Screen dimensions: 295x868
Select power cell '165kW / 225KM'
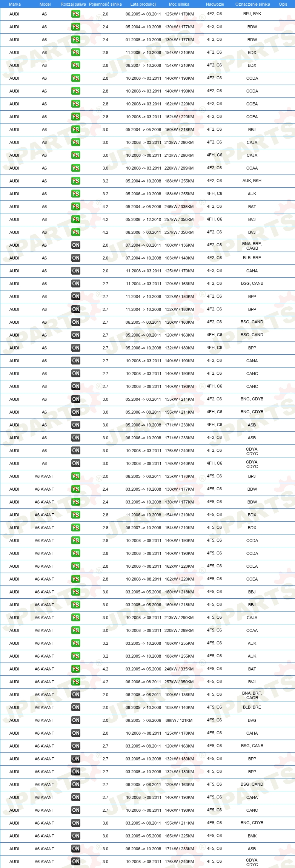tap(179, 836)
